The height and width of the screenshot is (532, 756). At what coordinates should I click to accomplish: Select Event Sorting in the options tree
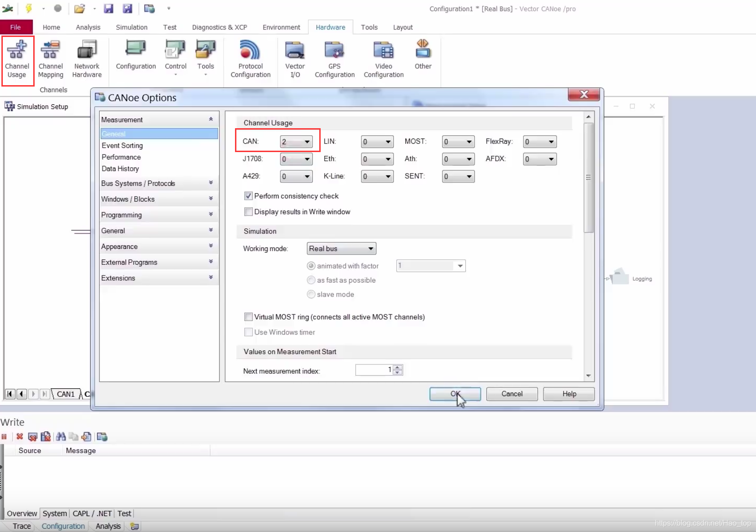click(122, 146)
